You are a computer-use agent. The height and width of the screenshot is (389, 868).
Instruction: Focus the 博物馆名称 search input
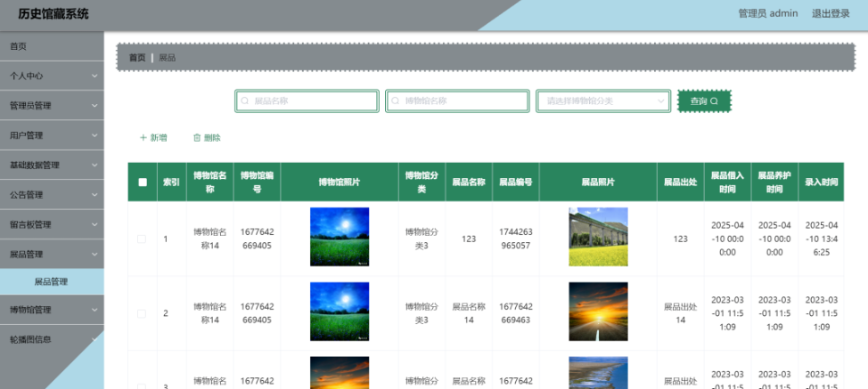(457, 101)
